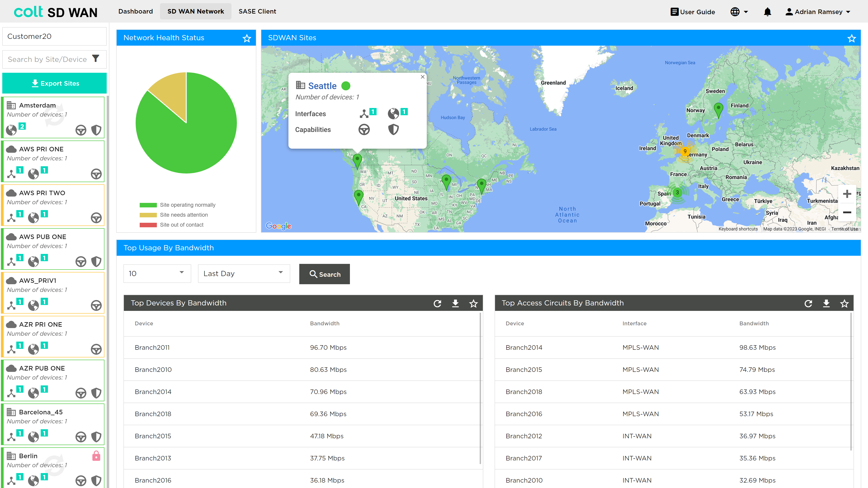Click the Seattle popup shield capability icon
Viewport: 868px width, 488px height.
[393, 129]
